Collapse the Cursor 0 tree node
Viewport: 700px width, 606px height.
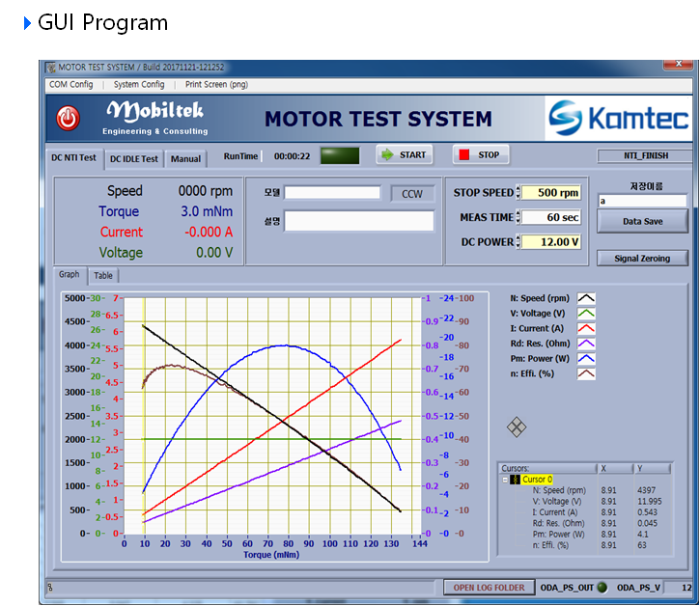[505, 480]
